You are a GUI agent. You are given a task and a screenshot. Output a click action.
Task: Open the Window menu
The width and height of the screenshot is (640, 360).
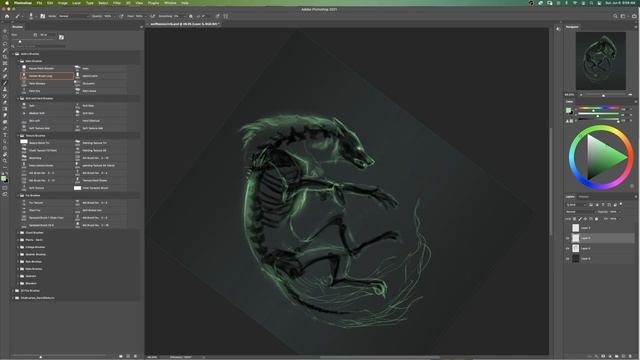[x=170, y=3]
